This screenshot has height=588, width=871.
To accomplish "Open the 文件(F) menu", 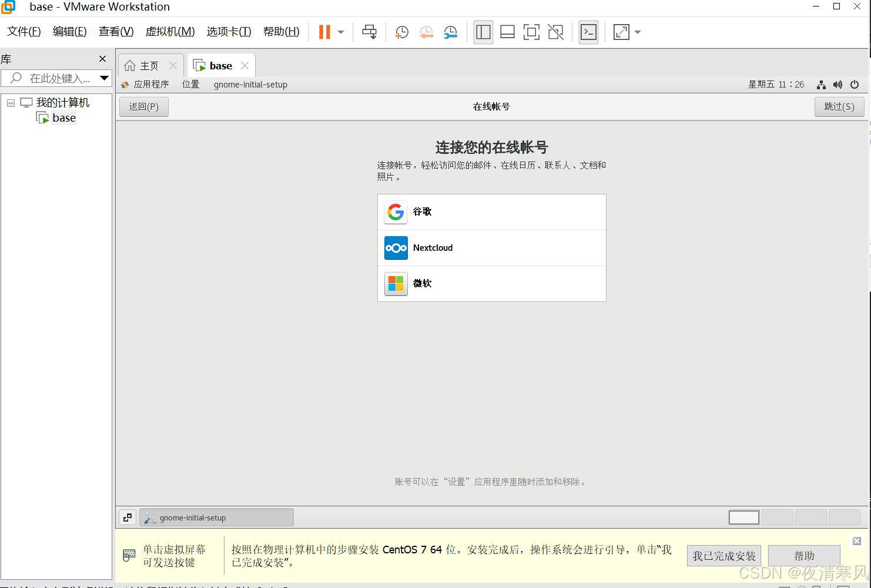I will (24, 32).
